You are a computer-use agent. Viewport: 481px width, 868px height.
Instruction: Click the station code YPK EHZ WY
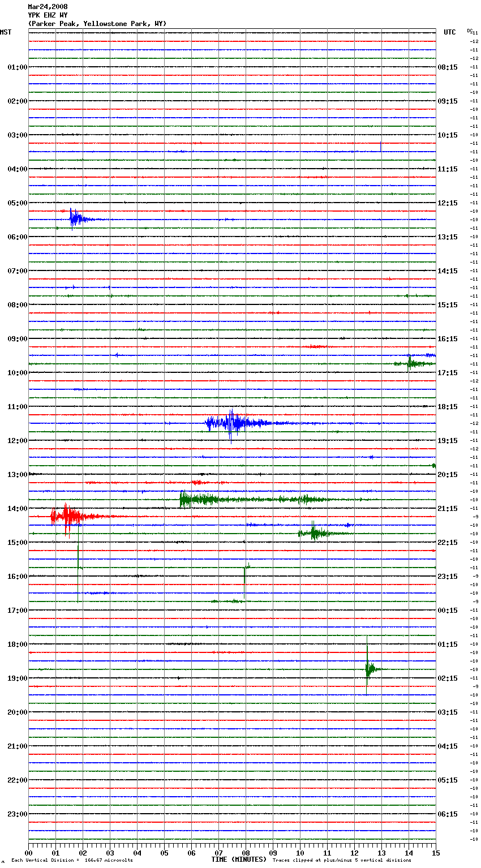point(48,15)
